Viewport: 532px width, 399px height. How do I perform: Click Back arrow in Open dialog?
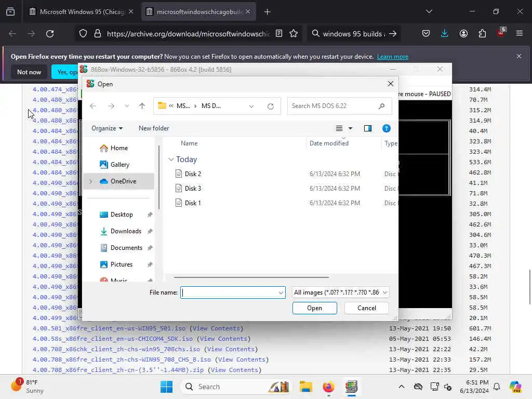pyautogui.click(x=93, y=106)
